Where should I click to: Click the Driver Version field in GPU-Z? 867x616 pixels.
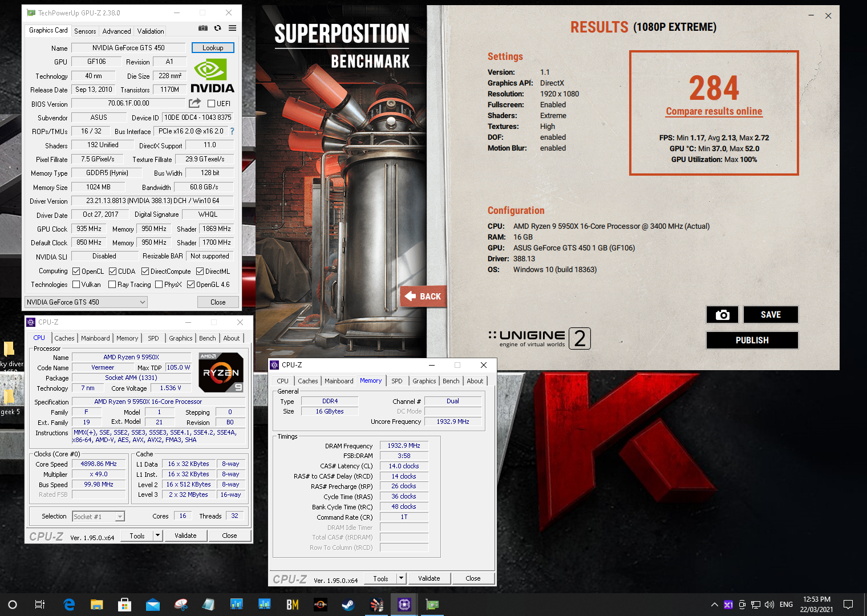click(x=152, y=201)
